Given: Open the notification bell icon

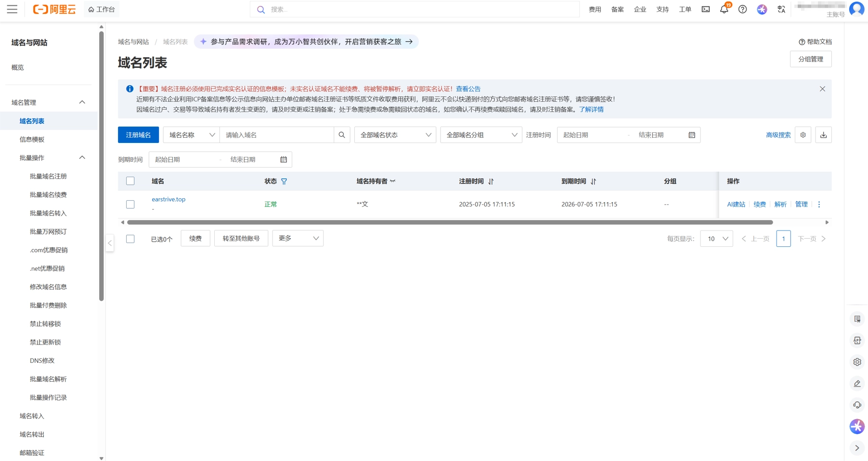Looking at the screenshot, I should 724,10.
